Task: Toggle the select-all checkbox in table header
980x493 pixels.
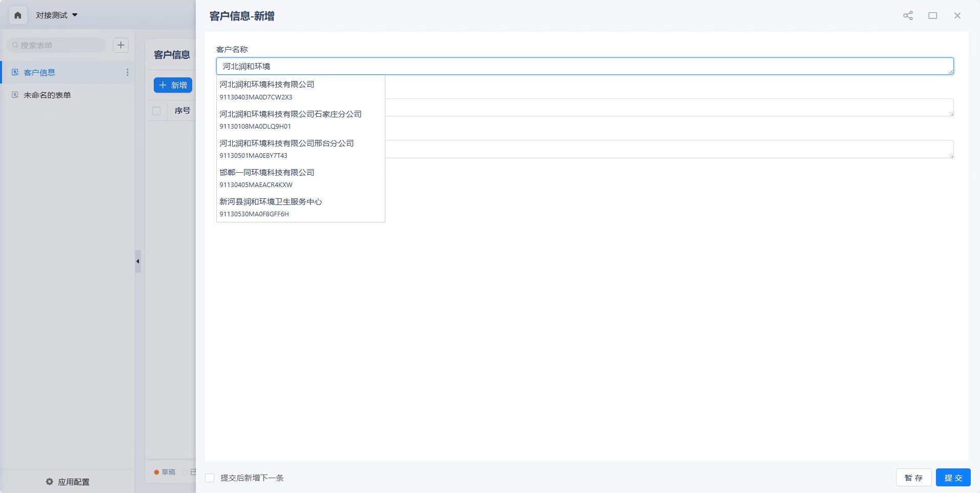Action: pos(156,111)
